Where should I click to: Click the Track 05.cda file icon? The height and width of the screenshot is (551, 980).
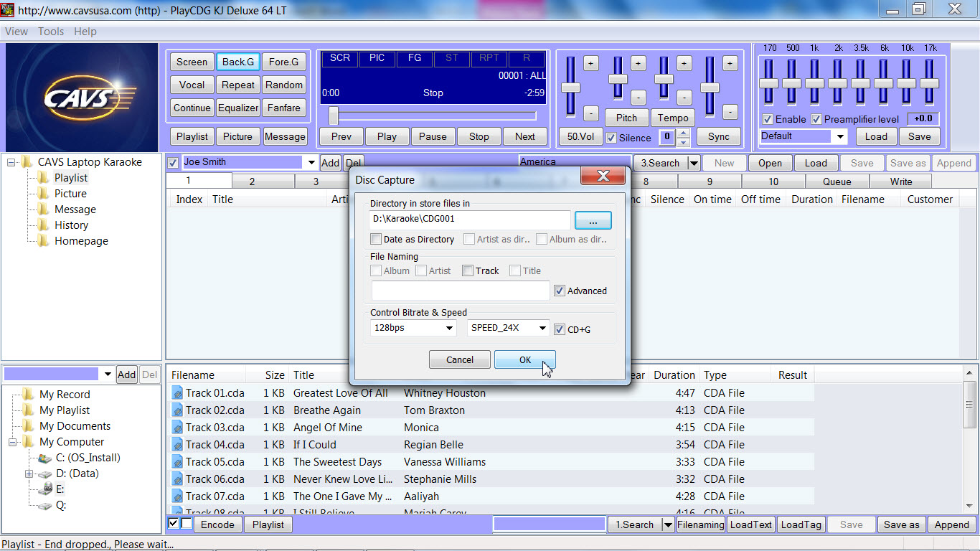tap(177, 462)
